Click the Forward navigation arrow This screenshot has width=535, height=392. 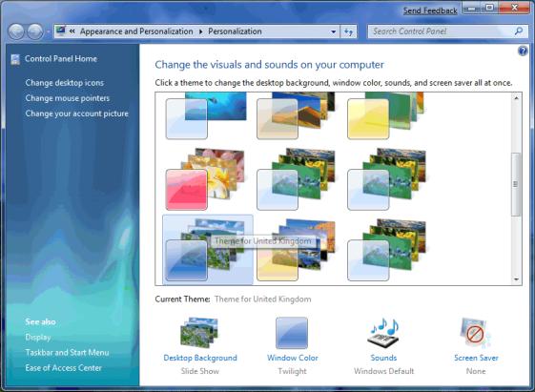35,31
